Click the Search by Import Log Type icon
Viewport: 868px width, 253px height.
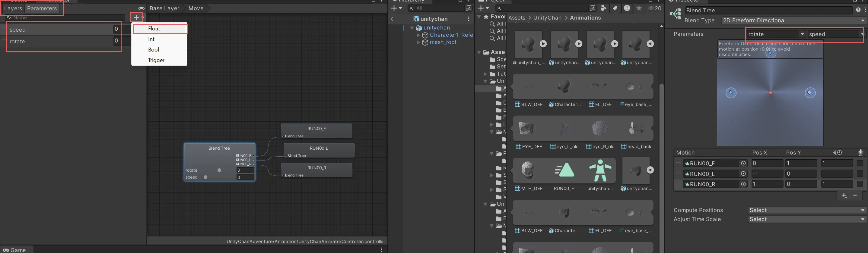click(x=627, y=8)
